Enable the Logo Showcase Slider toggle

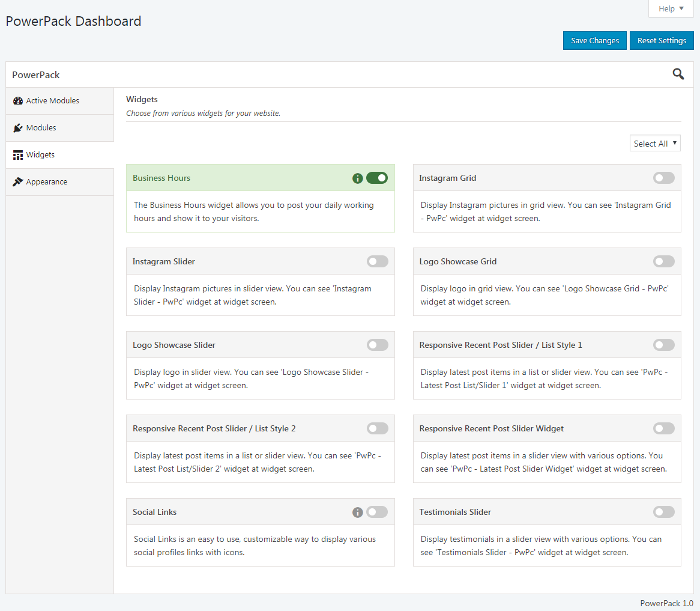click(x=377, y=345)
